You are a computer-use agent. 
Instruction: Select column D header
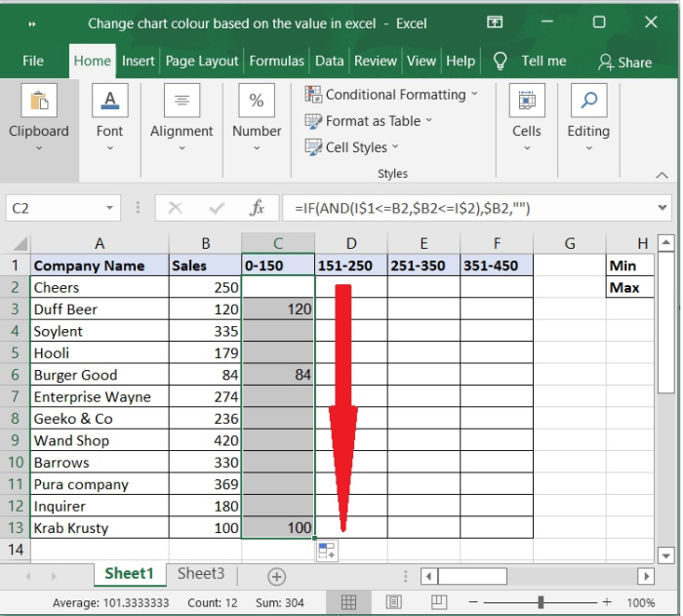tap(351, 243)
